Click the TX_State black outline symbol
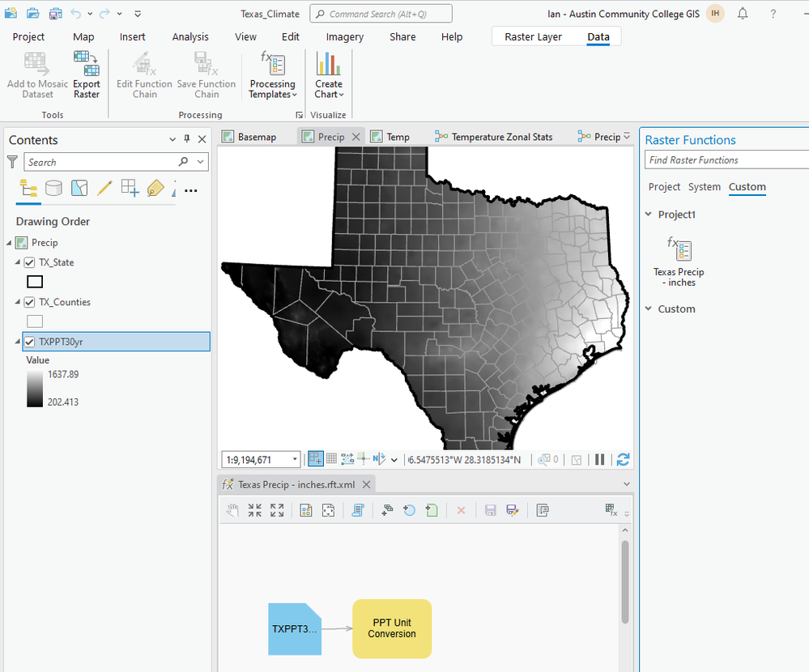 click(35, 282)
